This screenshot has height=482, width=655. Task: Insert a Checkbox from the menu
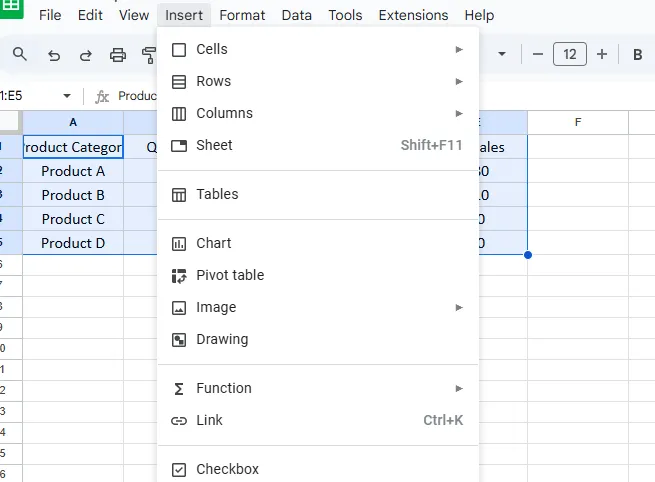point(227,469)
